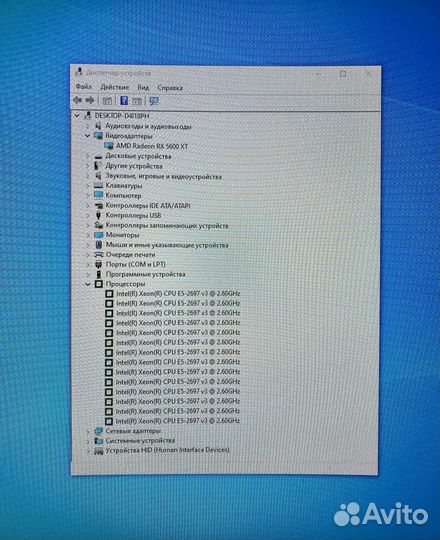This screenshot has height=540, width=440.
Task: Expand the Сетевые адаптеры category
Action: 88,431
